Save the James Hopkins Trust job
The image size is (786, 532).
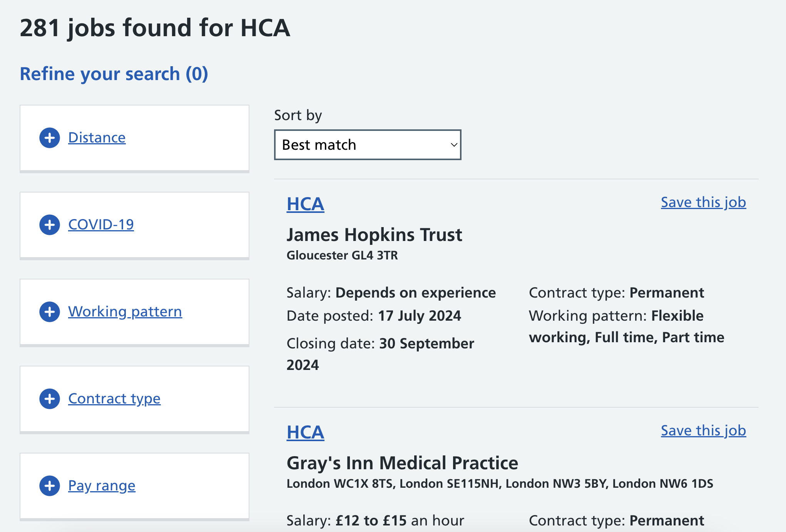point(703,202)
